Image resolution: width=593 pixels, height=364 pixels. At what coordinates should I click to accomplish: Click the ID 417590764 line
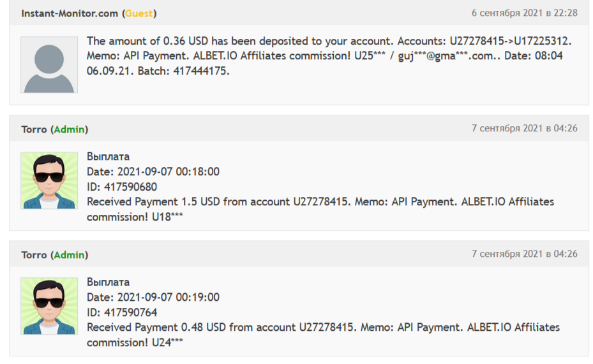tap(122, 312)
